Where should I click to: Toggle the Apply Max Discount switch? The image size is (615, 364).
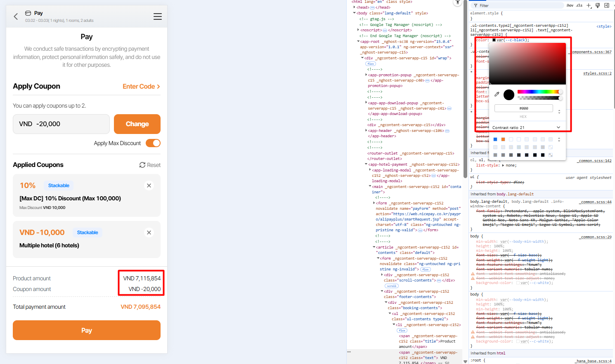click(x=153, y=143)
